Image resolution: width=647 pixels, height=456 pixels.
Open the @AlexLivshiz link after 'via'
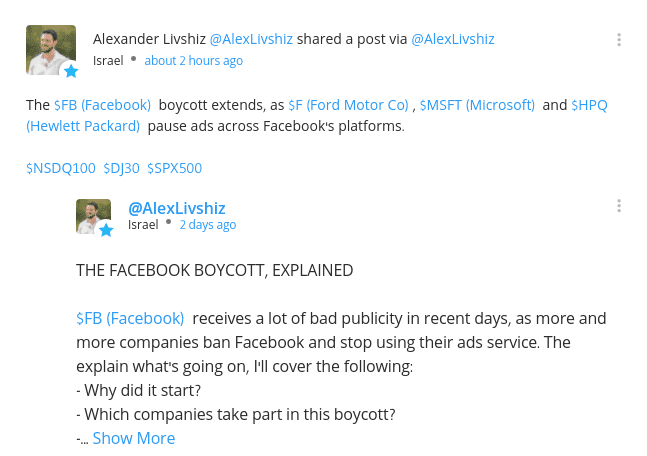(x=453, y=39)
